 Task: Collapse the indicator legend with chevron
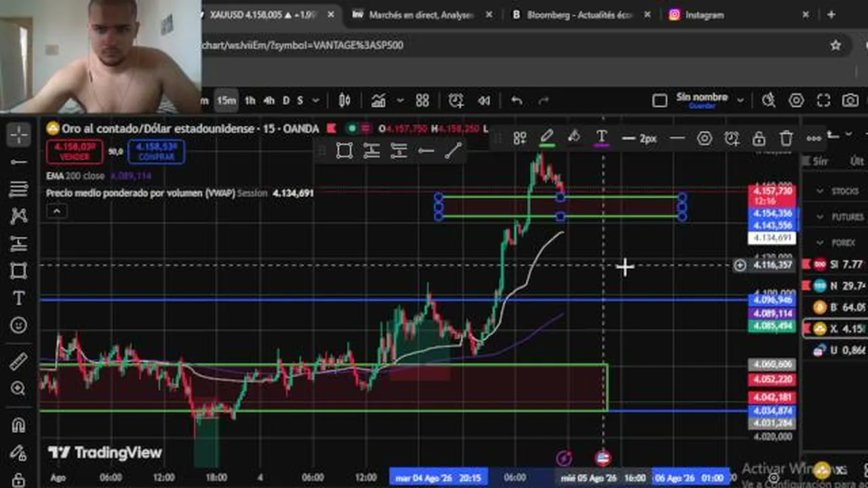(56, 211)
